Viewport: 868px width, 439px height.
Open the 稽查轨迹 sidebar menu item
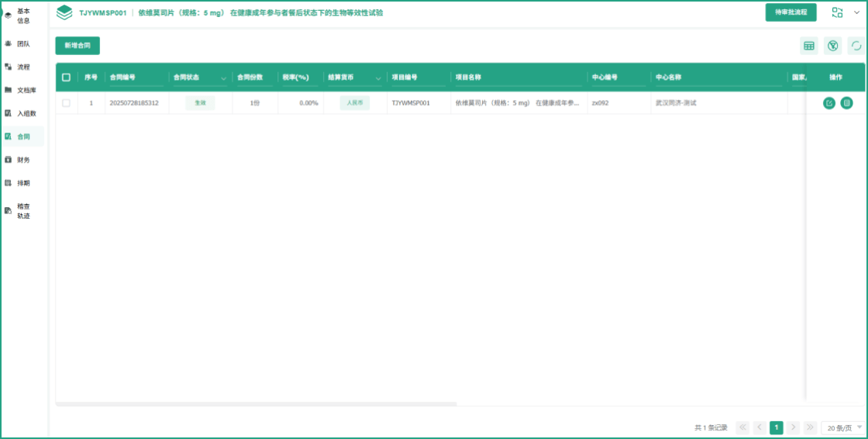(23, 211)
